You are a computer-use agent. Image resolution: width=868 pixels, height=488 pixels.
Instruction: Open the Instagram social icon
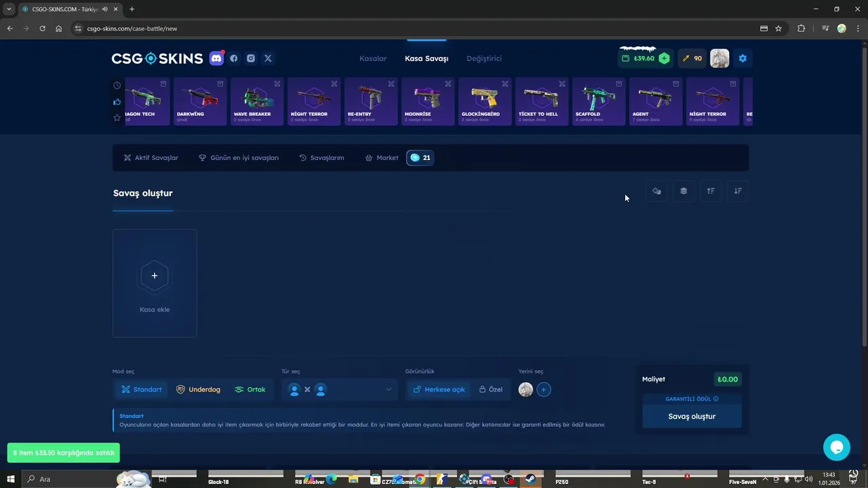[251, 58]
